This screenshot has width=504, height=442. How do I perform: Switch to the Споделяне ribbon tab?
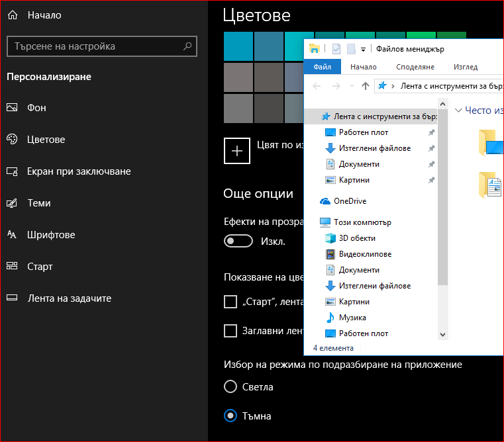pos(415,67)
